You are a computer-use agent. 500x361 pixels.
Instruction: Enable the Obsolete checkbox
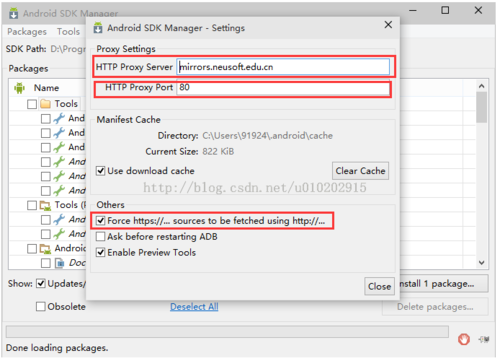41,307
